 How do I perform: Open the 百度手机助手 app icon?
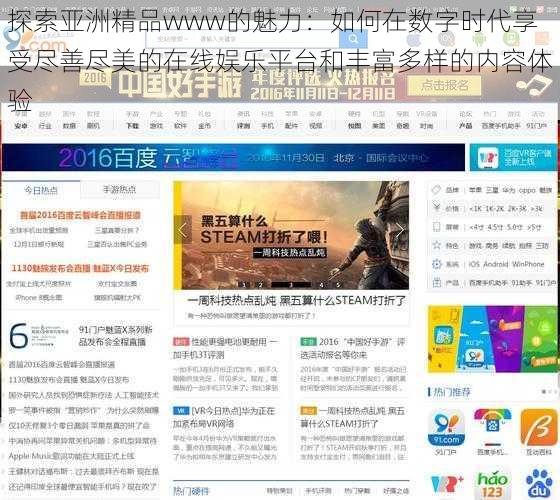[x=492, y=428]
